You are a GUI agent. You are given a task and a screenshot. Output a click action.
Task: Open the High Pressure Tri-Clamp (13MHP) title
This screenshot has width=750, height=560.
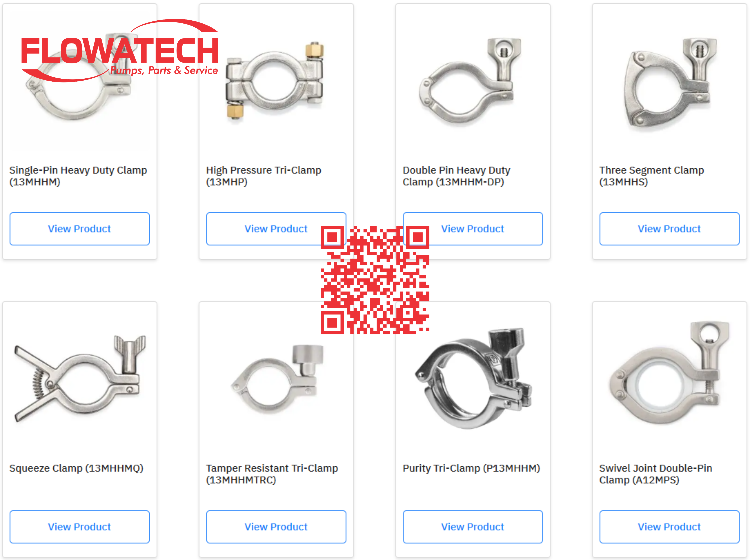[x=263, y=176]
